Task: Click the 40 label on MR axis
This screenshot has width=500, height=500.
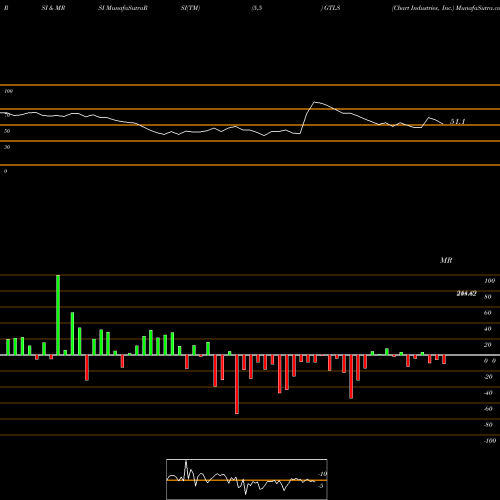Action: click(x=488, y=329)
